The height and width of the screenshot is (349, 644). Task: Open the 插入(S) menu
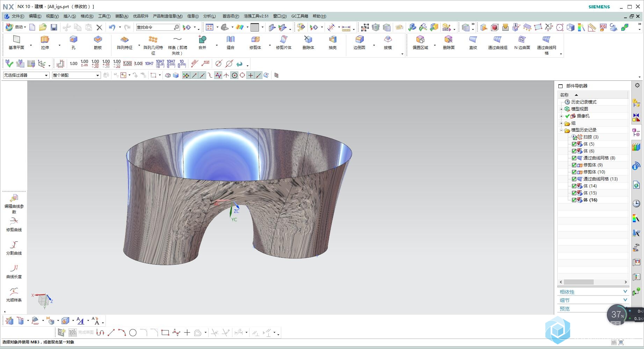click(x=70, y=16)
